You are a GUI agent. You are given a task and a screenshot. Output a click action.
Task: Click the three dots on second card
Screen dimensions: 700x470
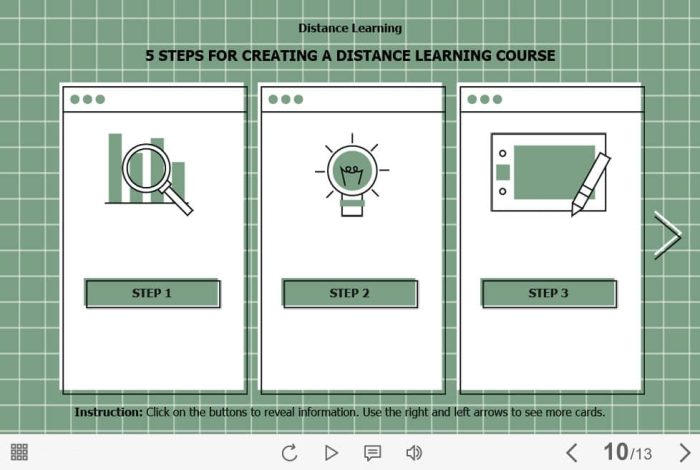(286, 99)
